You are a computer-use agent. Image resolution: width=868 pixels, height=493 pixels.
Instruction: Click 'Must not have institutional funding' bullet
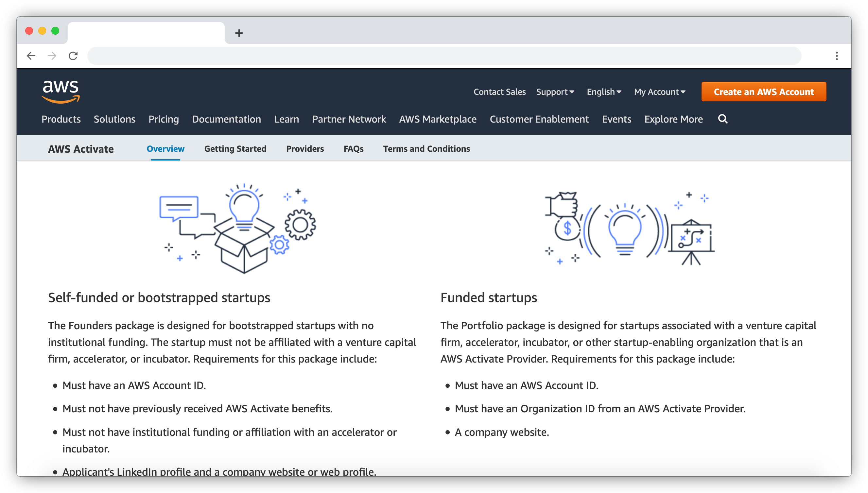click(229, 440)
